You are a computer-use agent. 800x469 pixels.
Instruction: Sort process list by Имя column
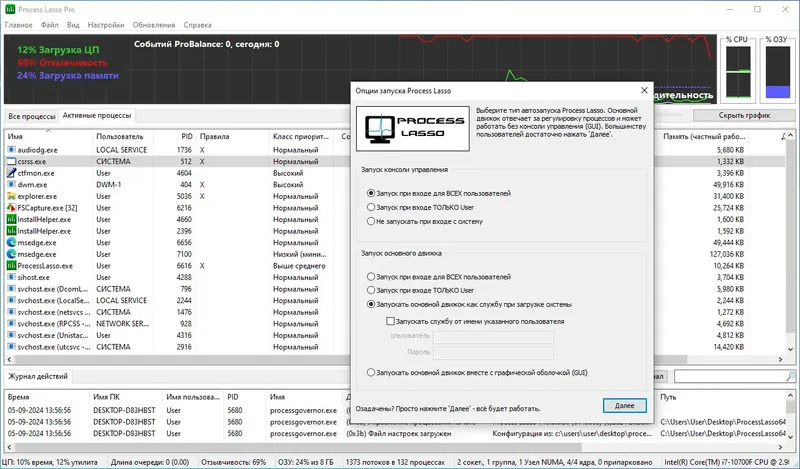48,137
